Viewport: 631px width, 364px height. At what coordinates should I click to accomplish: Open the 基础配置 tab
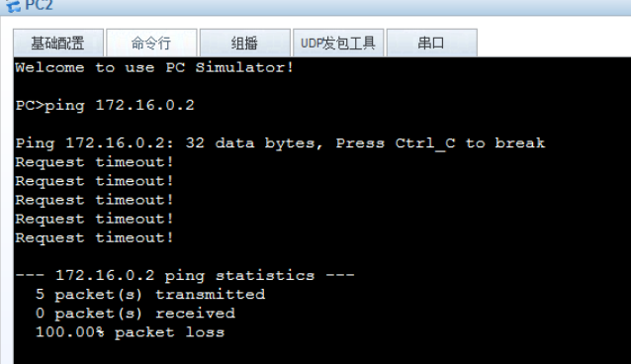(x=58, y=43)
